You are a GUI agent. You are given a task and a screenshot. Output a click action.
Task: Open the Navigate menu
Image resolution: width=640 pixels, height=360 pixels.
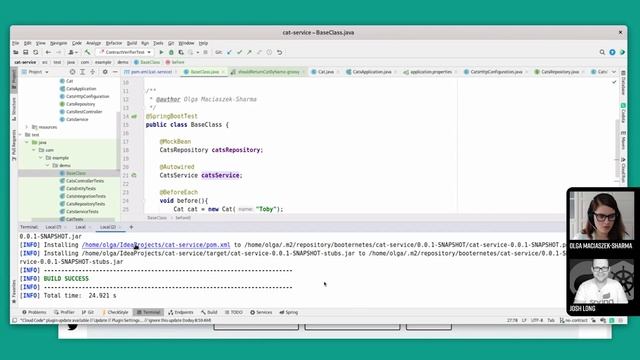(x=58, y=43)
